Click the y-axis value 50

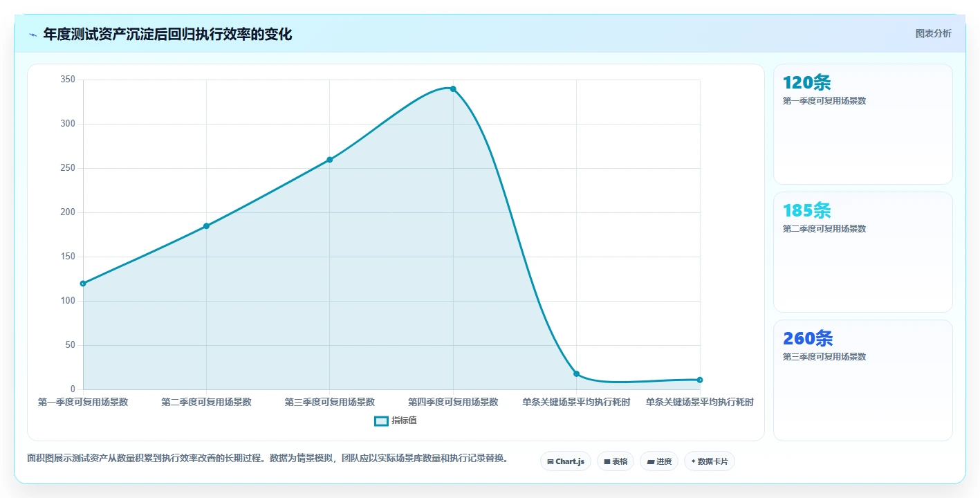click(70, 345)
